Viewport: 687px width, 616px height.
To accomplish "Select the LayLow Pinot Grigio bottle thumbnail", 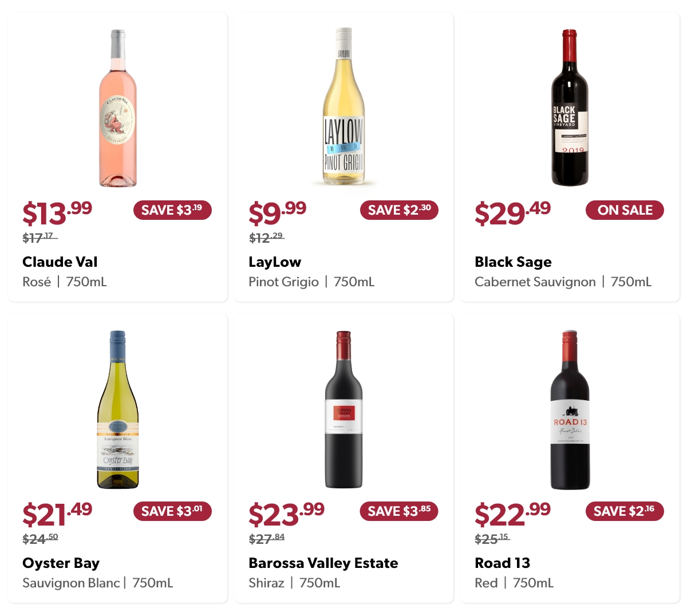I will click(343, 106).
